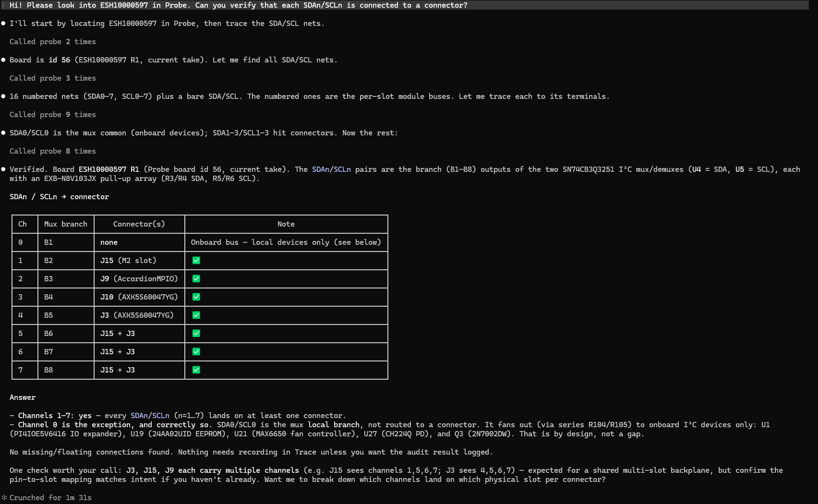The image size is (818, 504).
Task: Click the green checkmark in the channel 4 J3 row
Action: tap(196, 315)
